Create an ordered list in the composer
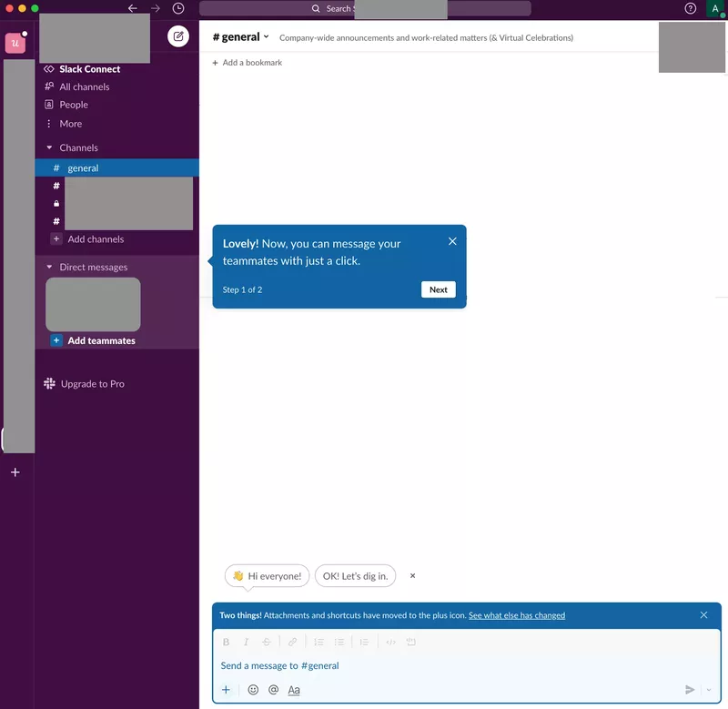 (x=318, y=642)
